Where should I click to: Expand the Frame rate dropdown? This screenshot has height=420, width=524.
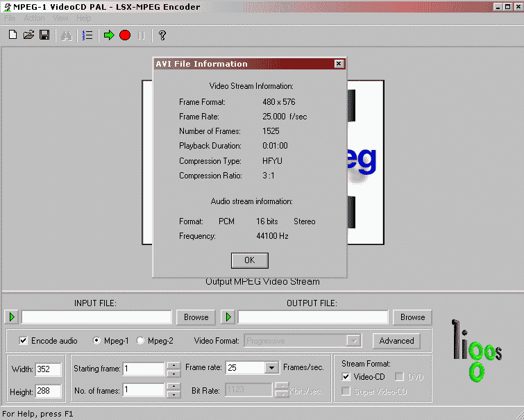tap(271, 368)
